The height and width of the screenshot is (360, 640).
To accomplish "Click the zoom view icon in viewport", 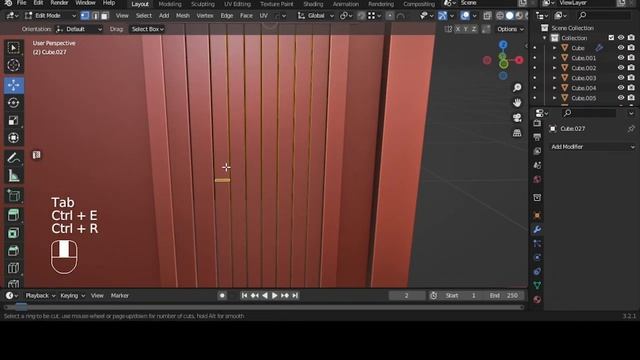I will tap(517, 88).
